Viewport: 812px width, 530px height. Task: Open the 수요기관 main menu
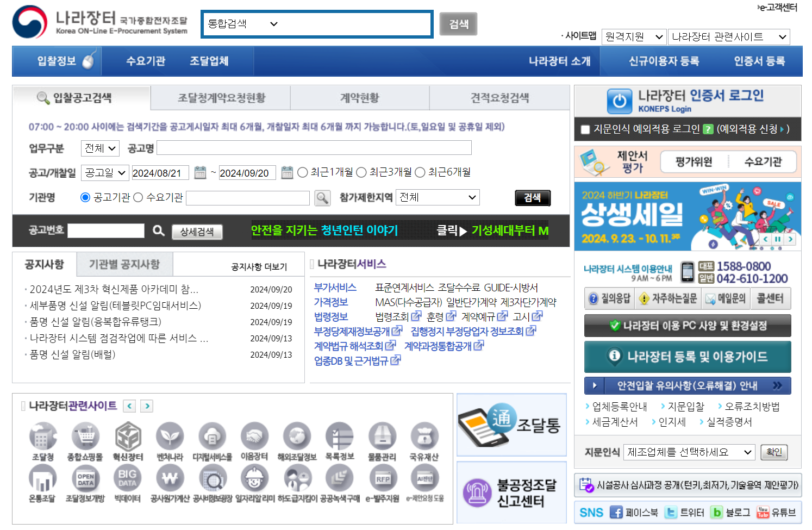tap(145, 61)
